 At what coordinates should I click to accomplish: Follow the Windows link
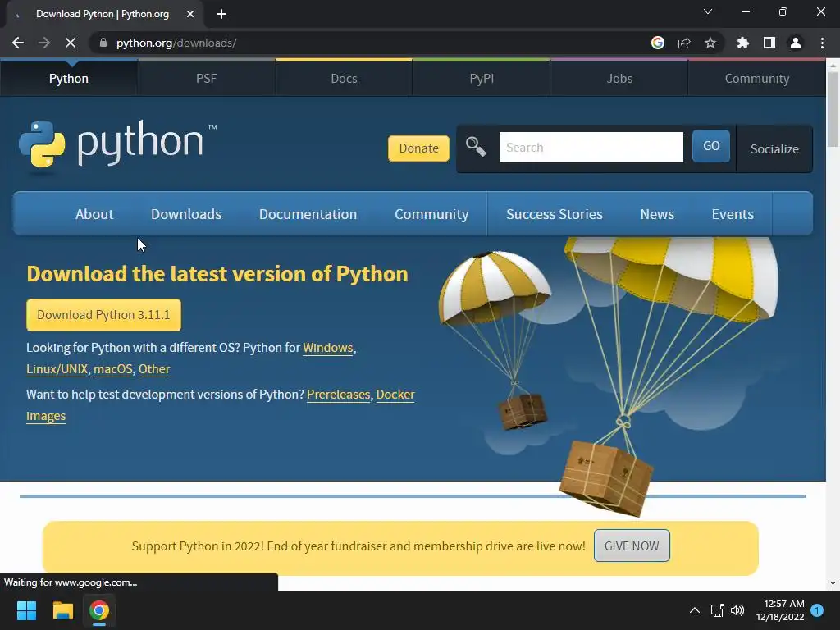[328, 348]
